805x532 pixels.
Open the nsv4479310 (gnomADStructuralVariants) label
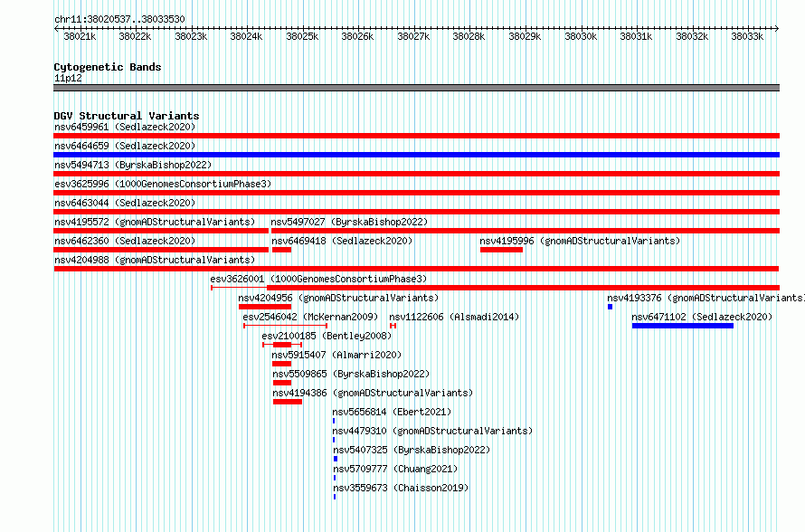[x=432, y=431]
